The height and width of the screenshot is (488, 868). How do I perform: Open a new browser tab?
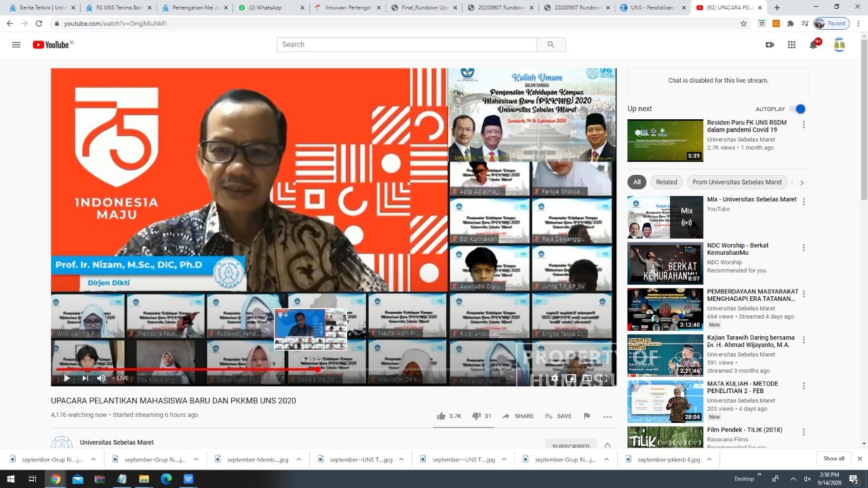(x=777, y=7)
